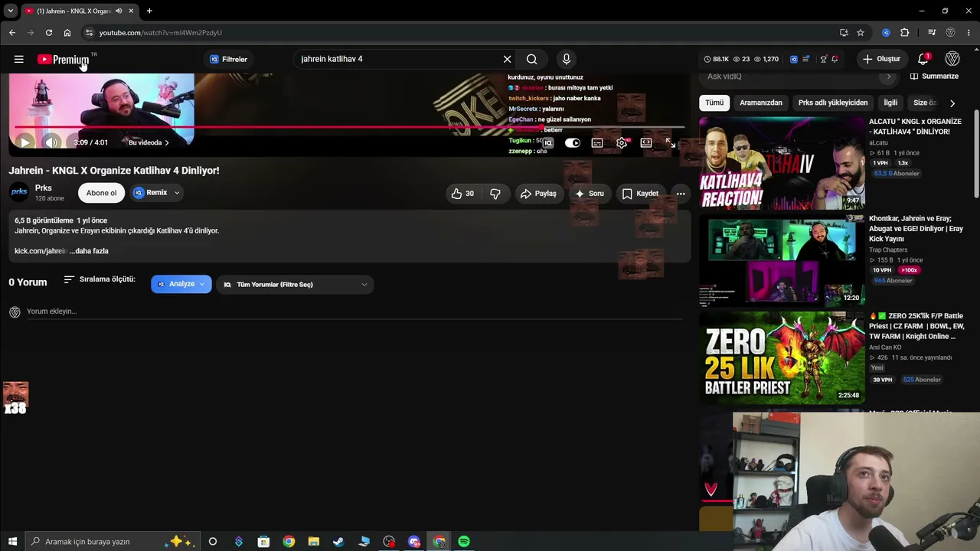Go to YouTube Premium home logo

[64, 59]
